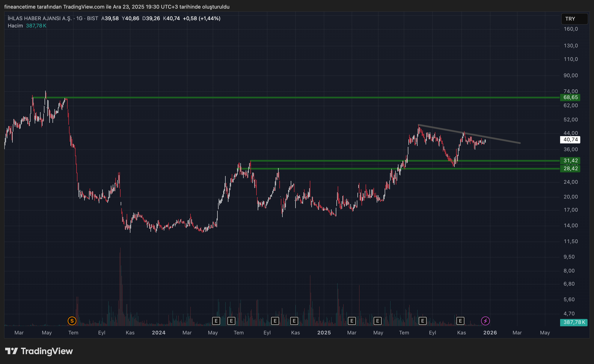Click the 31,42 horizontal line price tag
The height and width of the screenshot is (364, 594).
(570, 161)
